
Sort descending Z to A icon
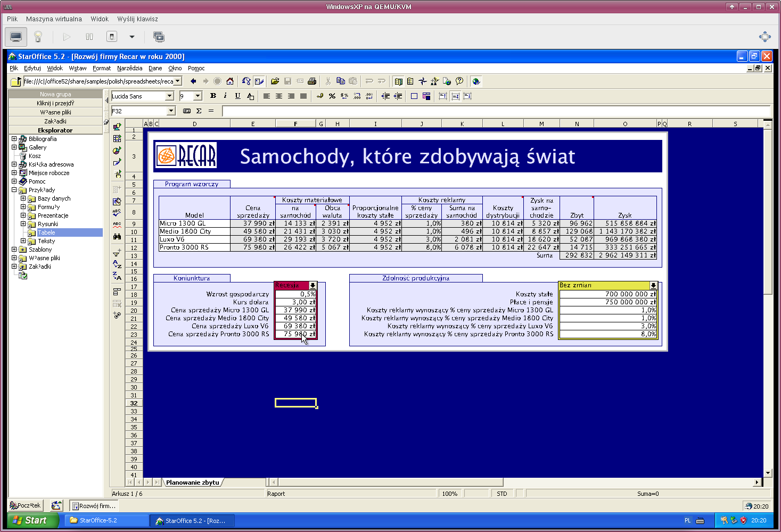click(117, 276)
